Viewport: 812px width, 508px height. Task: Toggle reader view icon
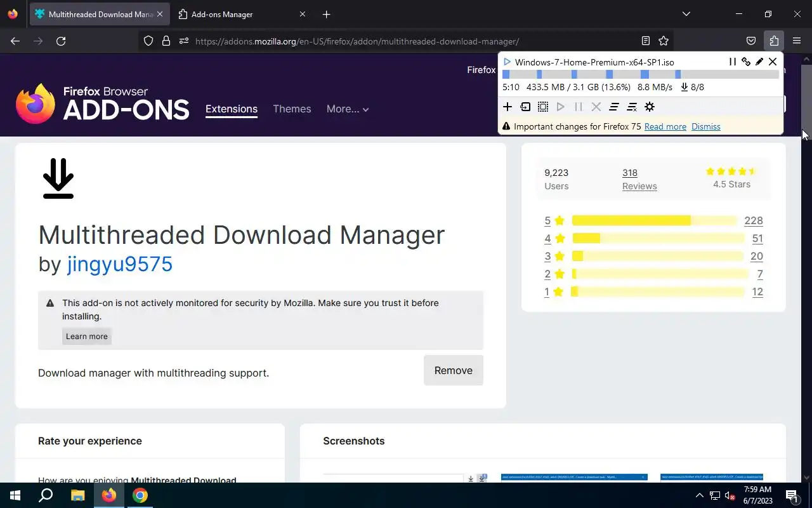coord(646,41)
